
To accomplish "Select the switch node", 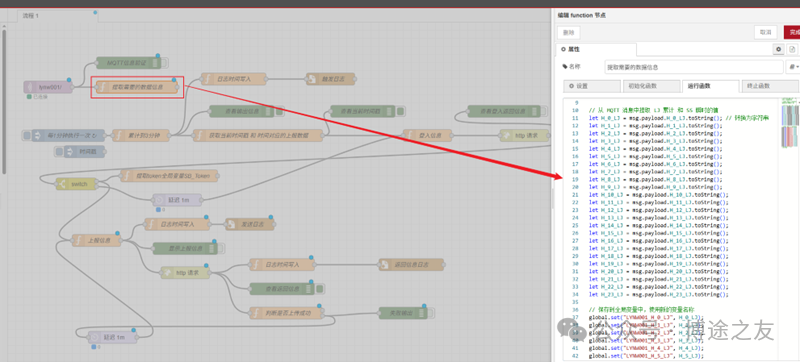I will tap(76, 184).
